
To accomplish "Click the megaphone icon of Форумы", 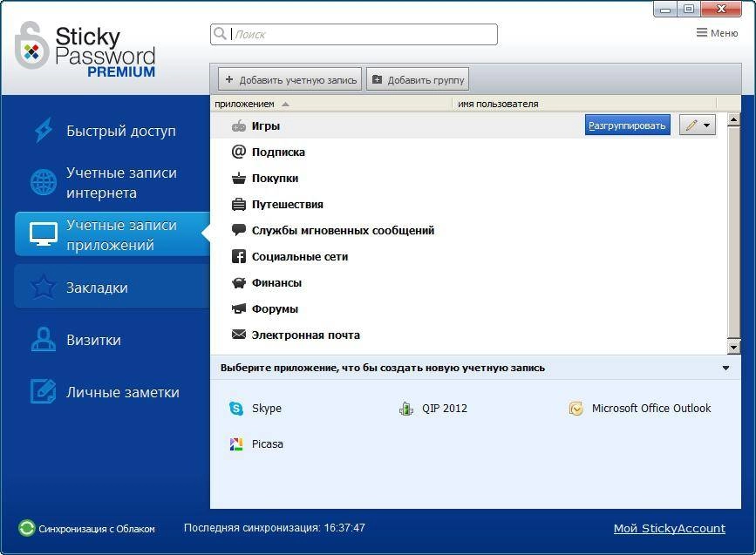I will tap(239, 308).
